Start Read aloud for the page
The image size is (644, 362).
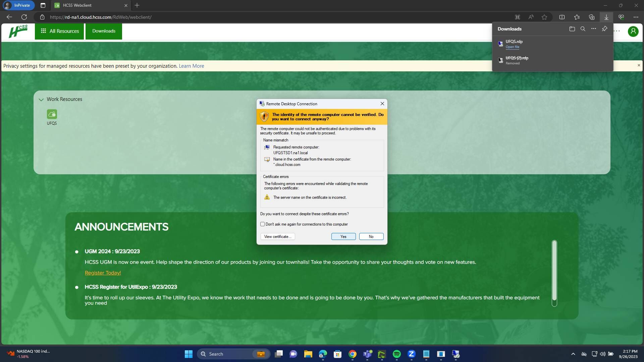(531, 17)
